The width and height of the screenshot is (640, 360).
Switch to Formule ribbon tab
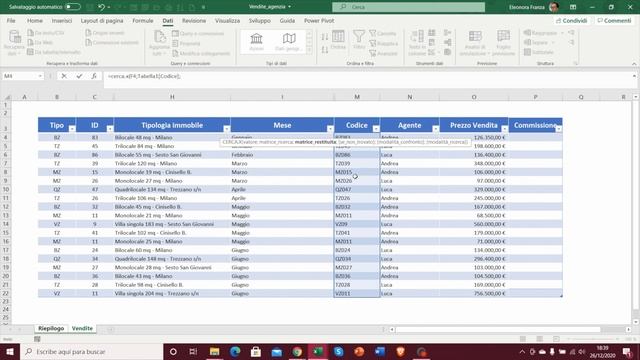click(143, 20)
